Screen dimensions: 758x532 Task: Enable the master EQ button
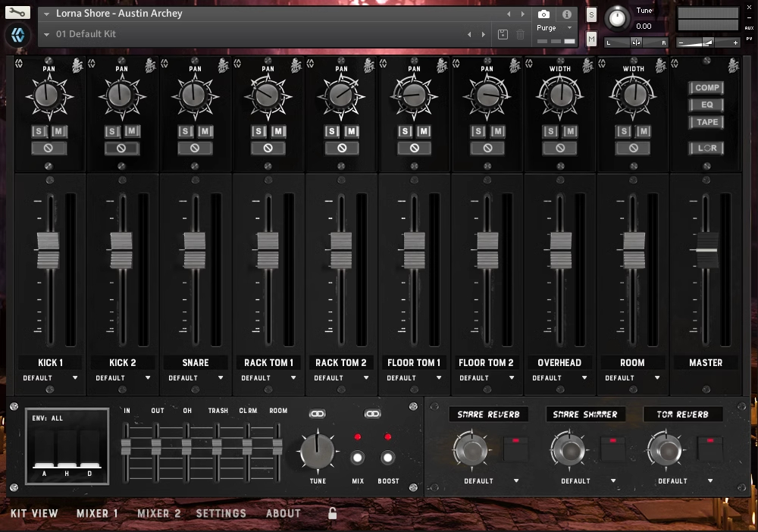[x=706, y=105]
